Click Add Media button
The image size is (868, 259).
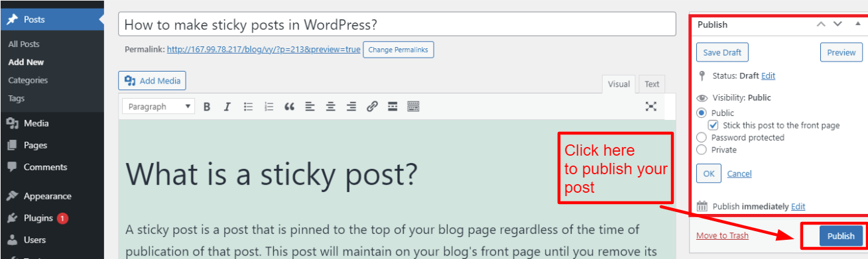pyautogui.click(x=153, y=81)
